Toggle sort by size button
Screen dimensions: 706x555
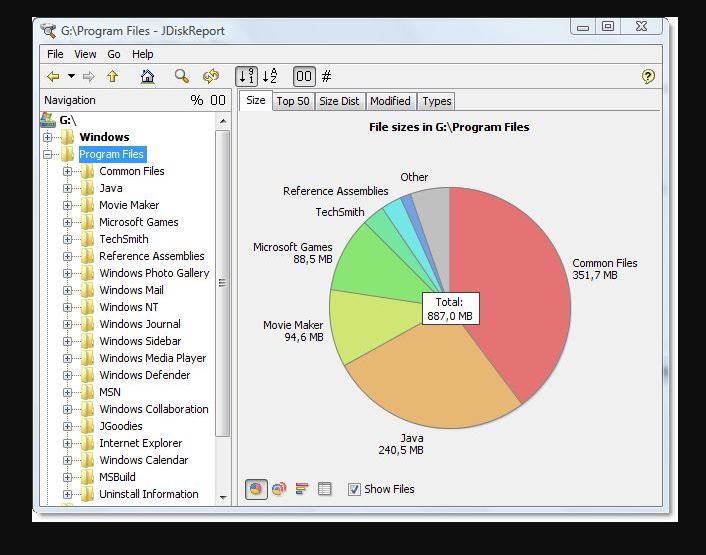pyautogui.click(x=246, y=76)
